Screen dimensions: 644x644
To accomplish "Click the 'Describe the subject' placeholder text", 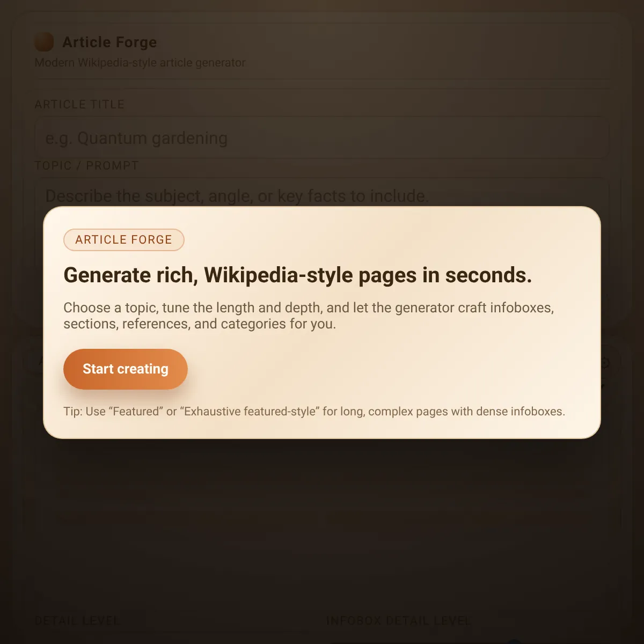I will pos(237,196).
